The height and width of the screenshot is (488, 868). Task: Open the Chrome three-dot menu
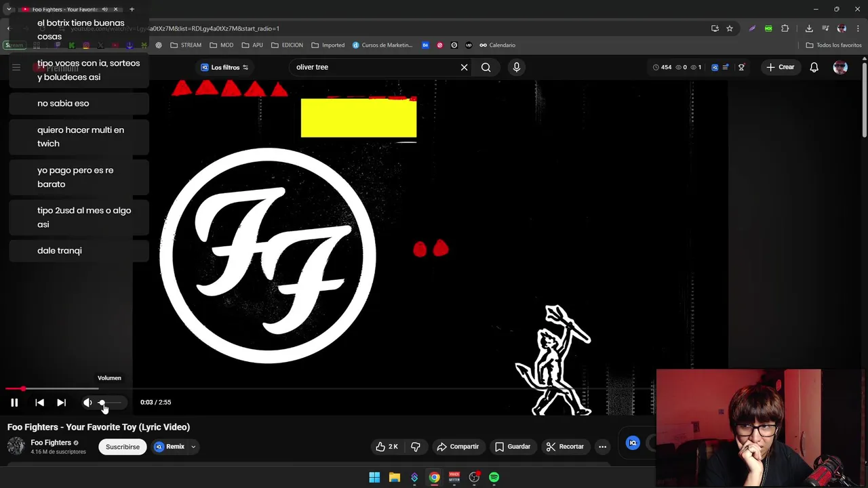(x=858, y=28)
